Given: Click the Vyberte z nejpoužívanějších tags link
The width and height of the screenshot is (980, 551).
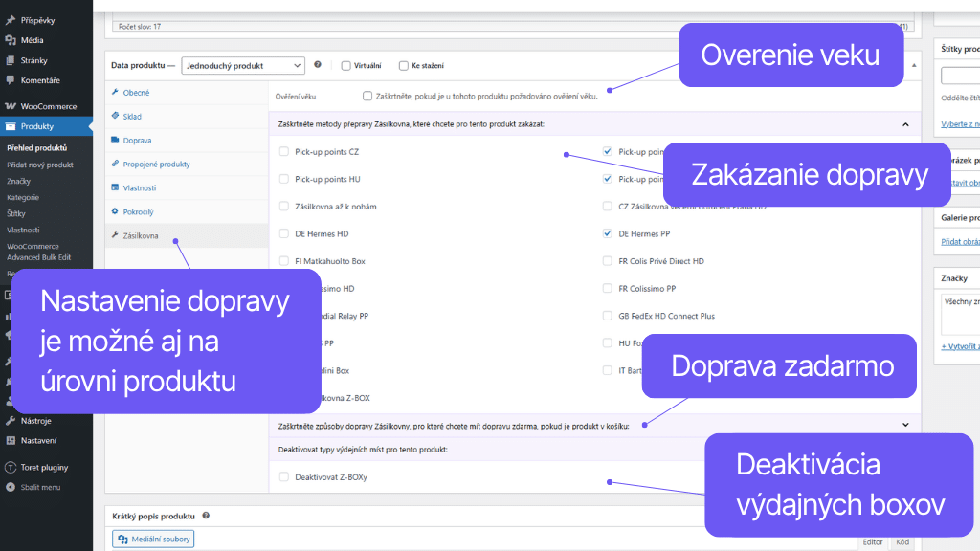Looking at the screenshot, I should click(961, 124).
